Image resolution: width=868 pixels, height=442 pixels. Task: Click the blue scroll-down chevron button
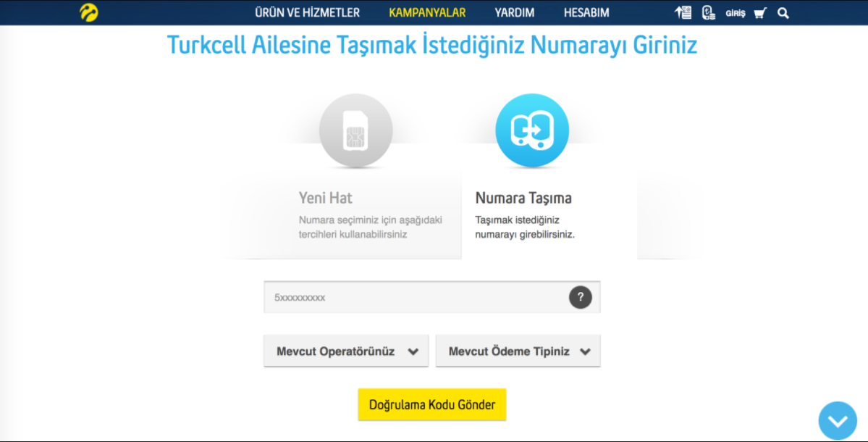(838, 421)
